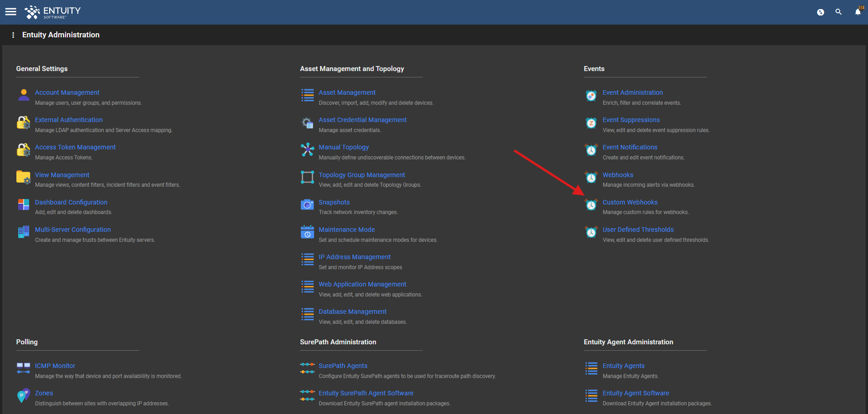Click the Snapshots camera icon
Viewport: 868px width, 414px height.
click(x=308, y=204)
